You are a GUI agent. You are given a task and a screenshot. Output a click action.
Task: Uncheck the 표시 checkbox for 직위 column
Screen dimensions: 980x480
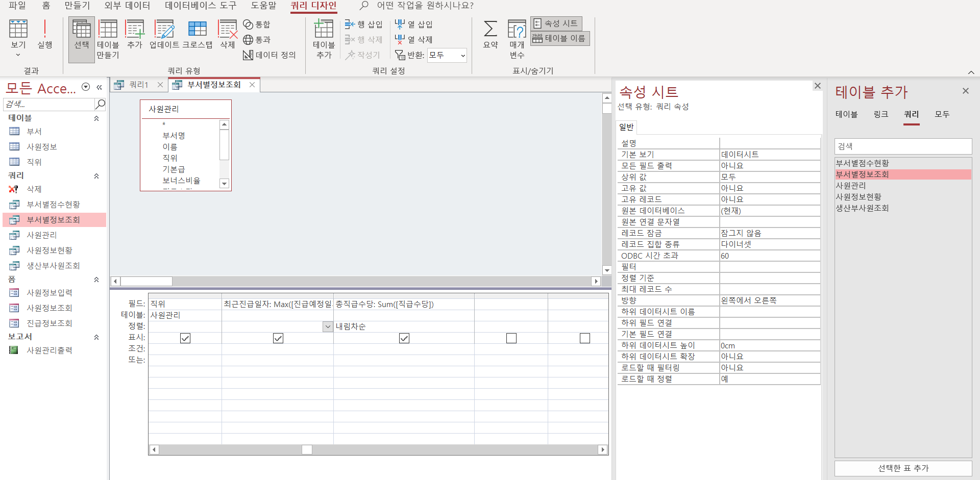tap(185, 338)
